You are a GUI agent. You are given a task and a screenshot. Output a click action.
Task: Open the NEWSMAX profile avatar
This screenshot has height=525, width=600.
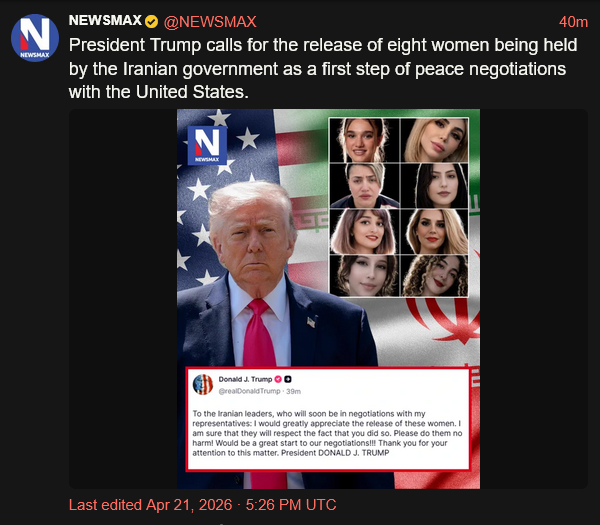tap(34, 38)
